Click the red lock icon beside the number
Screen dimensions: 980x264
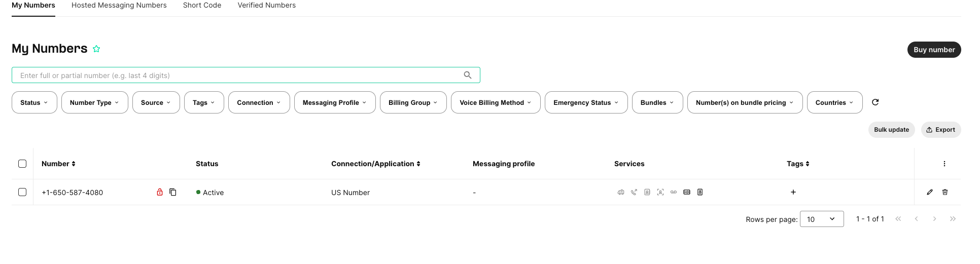160,192
